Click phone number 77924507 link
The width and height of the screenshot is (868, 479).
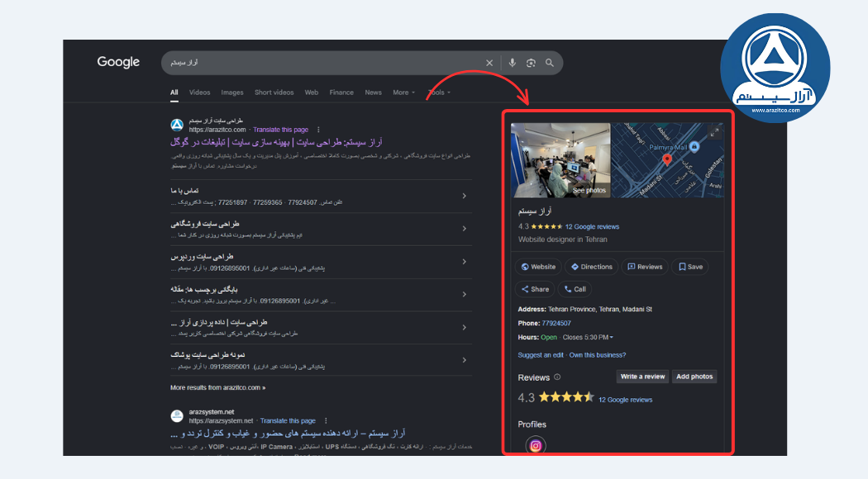click(x=556, y=324)
